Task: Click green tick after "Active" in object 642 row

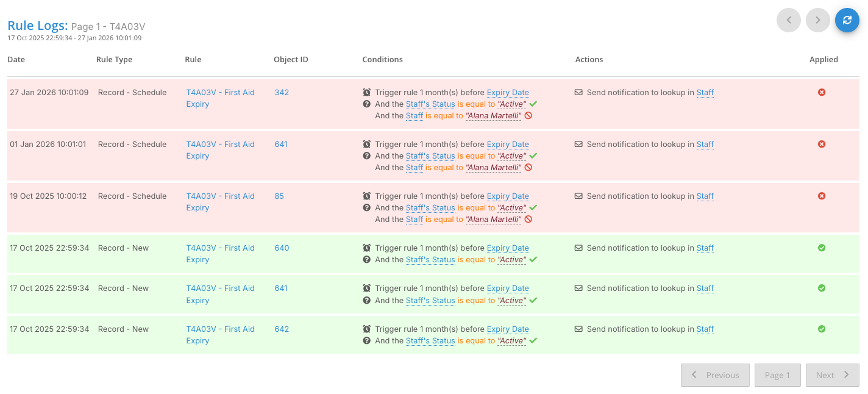Action: [x=533, y=341]
